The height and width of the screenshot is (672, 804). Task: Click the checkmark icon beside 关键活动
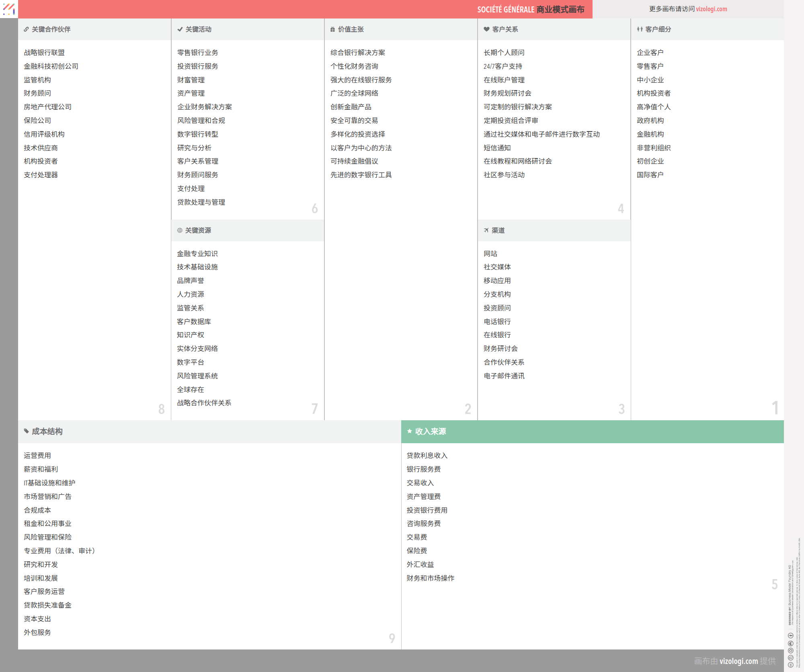tap(180, 29)
